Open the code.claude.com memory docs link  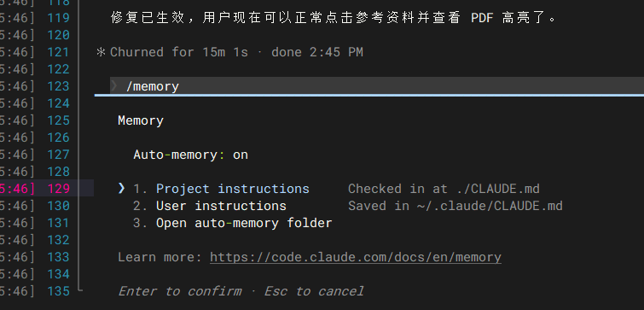(x=356, y=257)
